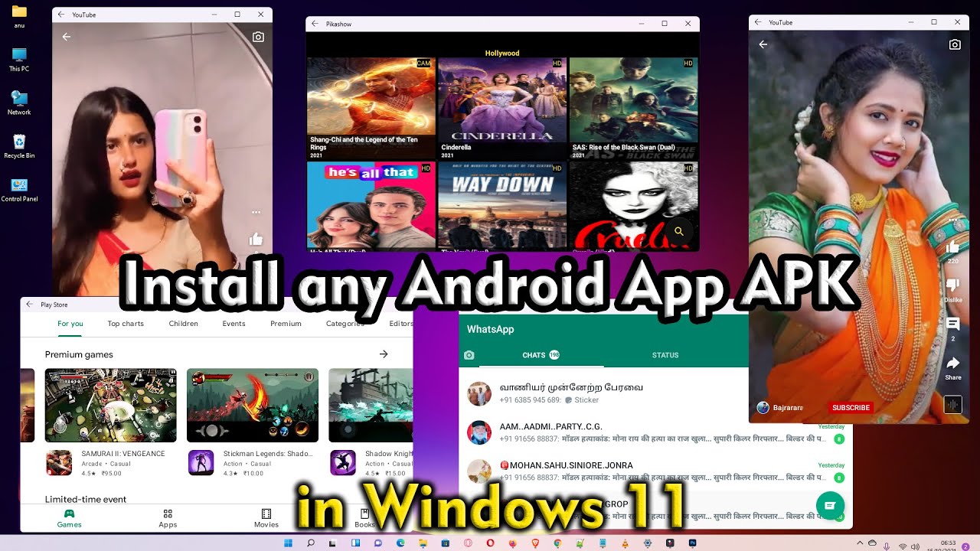Click the Samurai II: Vengeance app icon
Viewport: 980px width, 551px height.
(x=59, y=462)
